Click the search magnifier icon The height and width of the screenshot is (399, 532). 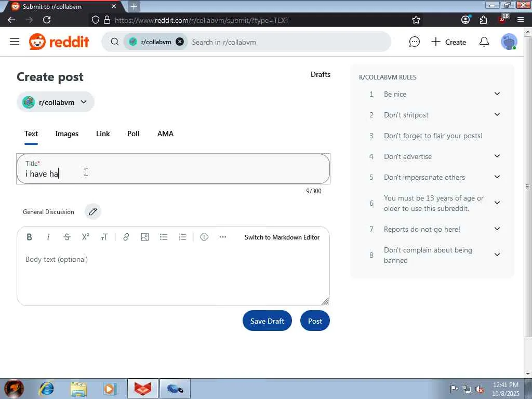(x=115, y=42)
